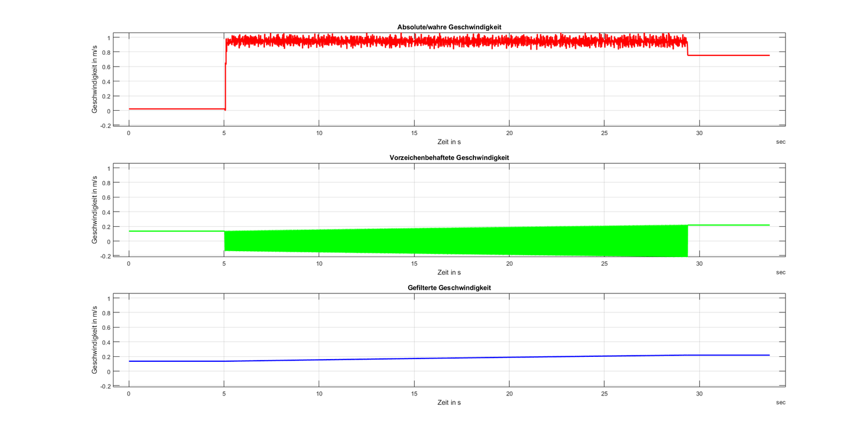The height and width of the screenshot is (435, 868).
Task: Click 'Zeit in s' label under bottom plot
Action: pyautogui.click(x=449, y=403)
